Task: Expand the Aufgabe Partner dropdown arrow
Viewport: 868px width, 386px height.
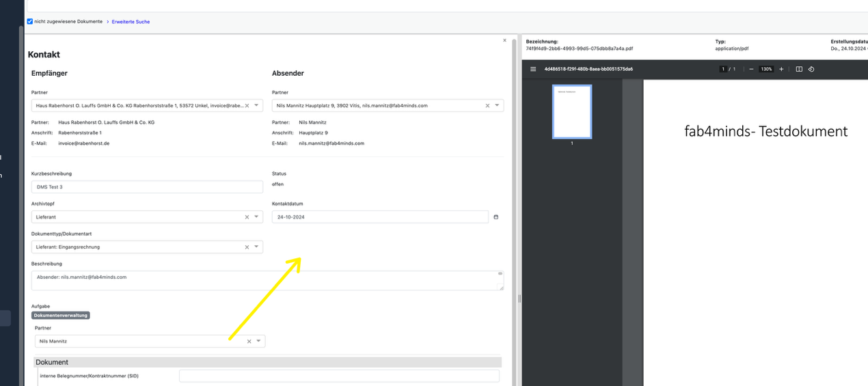Action: coord(259,341)
